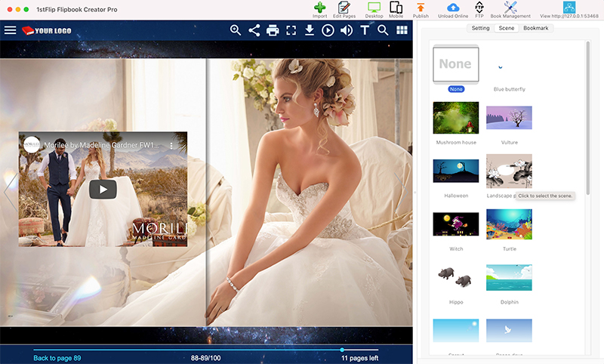Select the light blue sky scene thumbnail
This screenshot has width=604, height=364.
[x=456, y=331]
